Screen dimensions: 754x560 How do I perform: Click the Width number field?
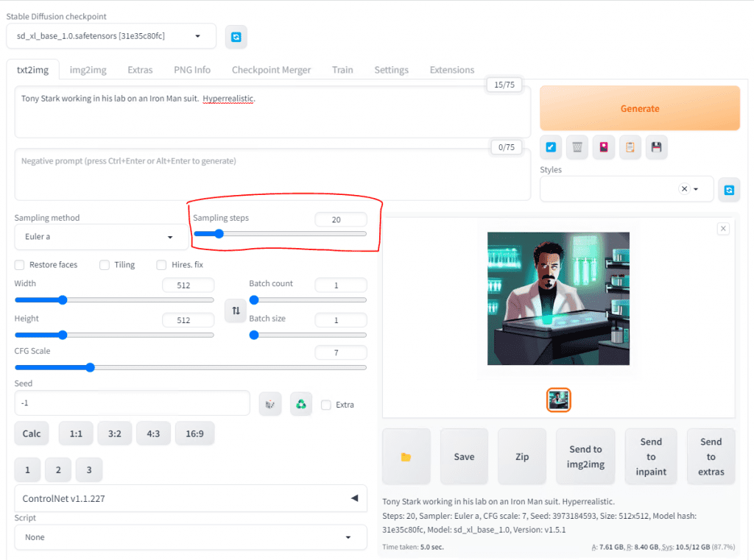188,285
